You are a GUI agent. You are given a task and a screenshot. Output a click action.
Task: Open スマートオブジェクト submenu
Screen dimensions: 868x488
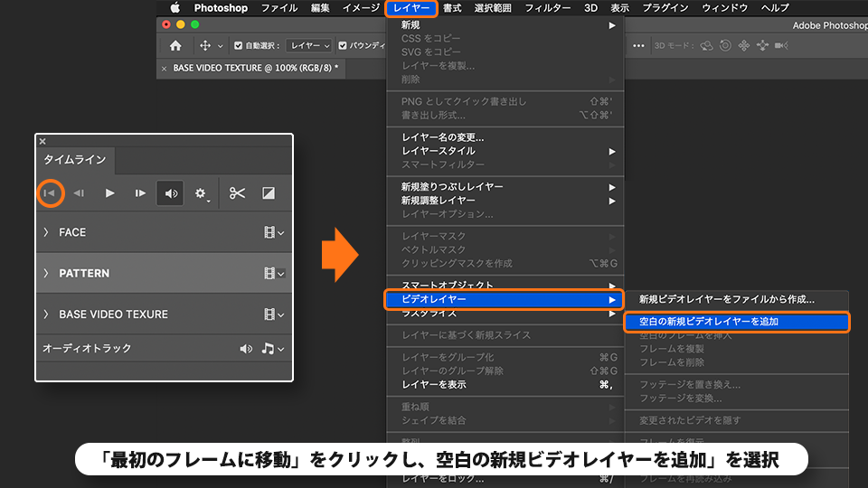[x=505, y=285]
